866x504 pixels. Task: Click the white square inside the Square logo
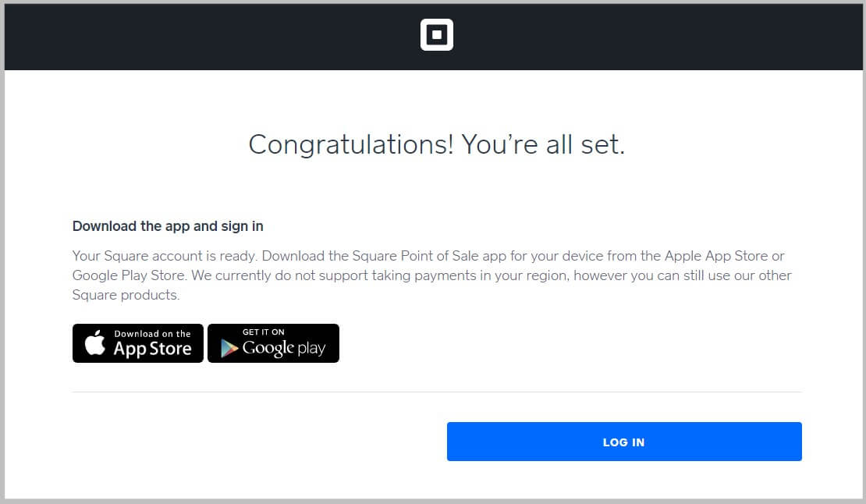pos(436,34)
